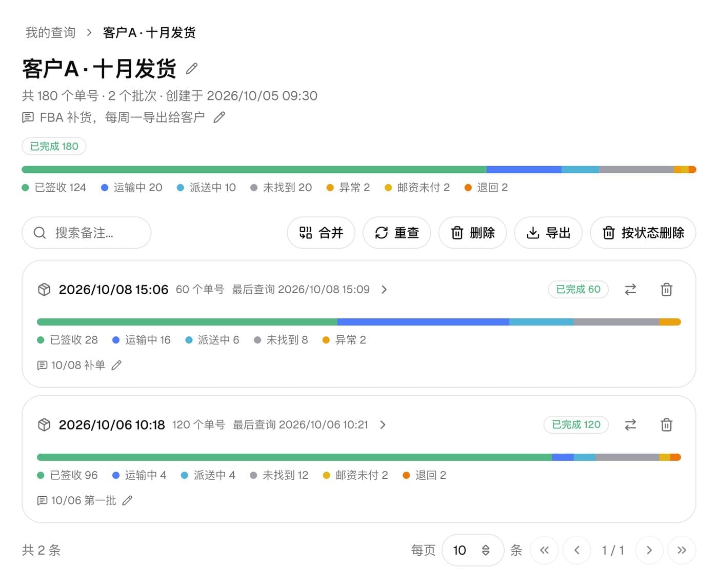Viewport: 718px width, 588px height.
Task: Go to the next page
Action: click(649, 550)
